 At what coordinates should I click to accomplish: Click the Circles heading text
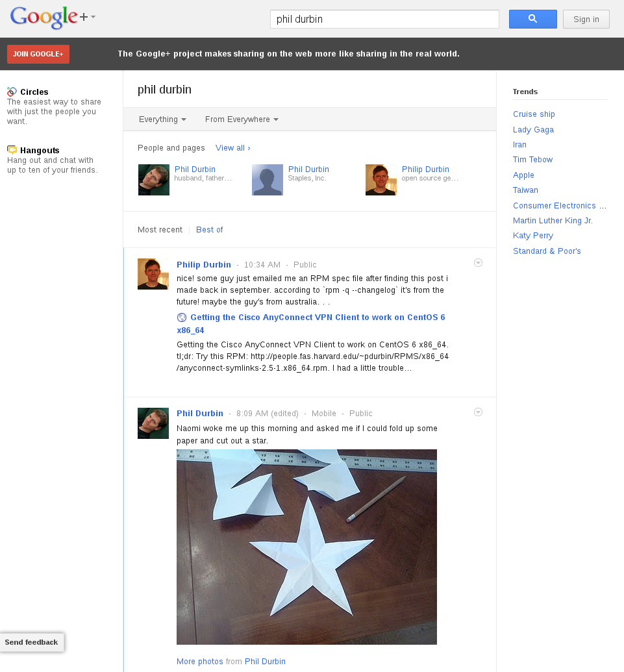click(34, 92)
